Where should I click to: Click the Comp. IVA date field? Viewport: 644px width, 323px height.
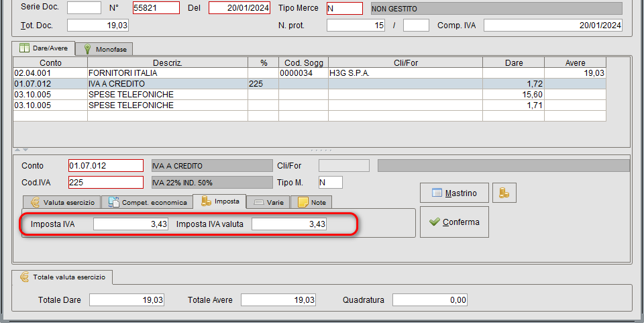tap(553, 25)
